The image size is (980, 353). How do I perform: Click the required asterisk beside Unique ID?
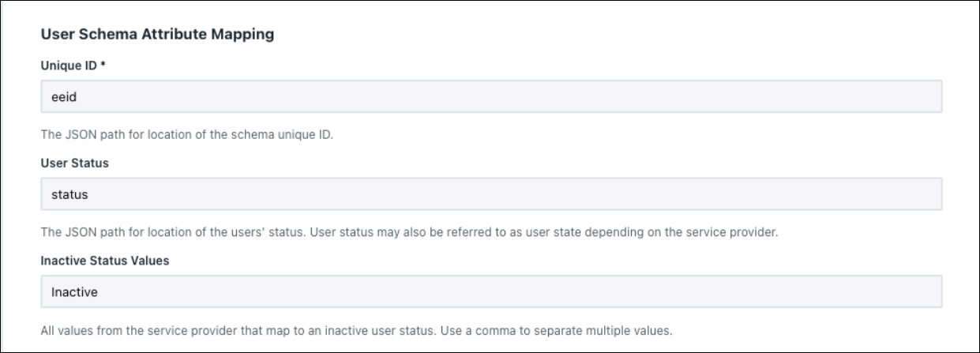click(103, 66)
